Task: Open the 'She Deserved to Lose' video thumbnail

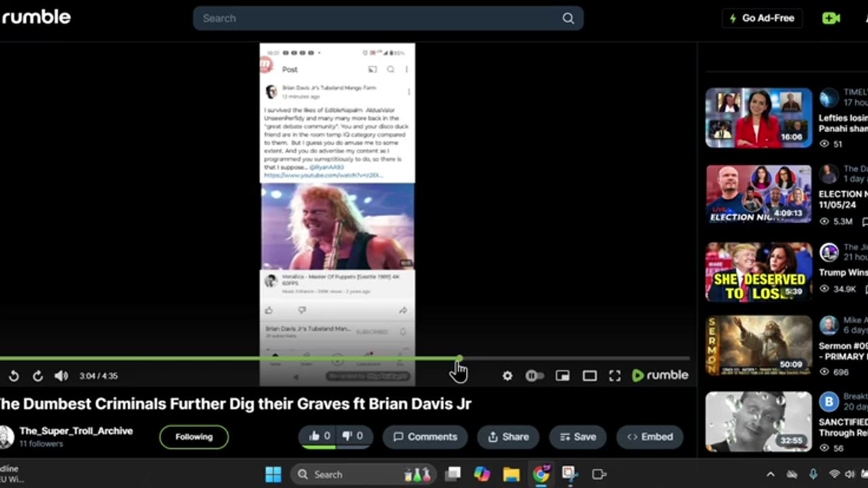Action: tap(758, 271)
